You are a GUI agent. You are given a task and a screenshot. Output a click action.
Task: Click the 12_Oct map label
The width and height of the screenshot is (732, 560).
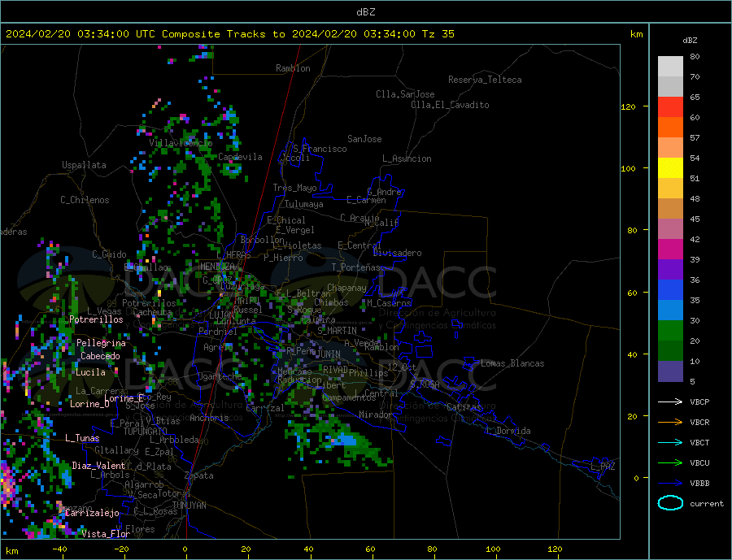[402, 367]
